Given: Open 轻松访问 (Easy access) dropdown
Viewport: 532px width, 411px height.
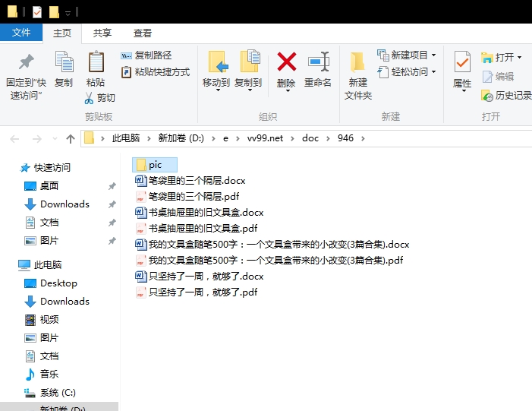Looking at the screenshot, I should click(x=407, y=72).
